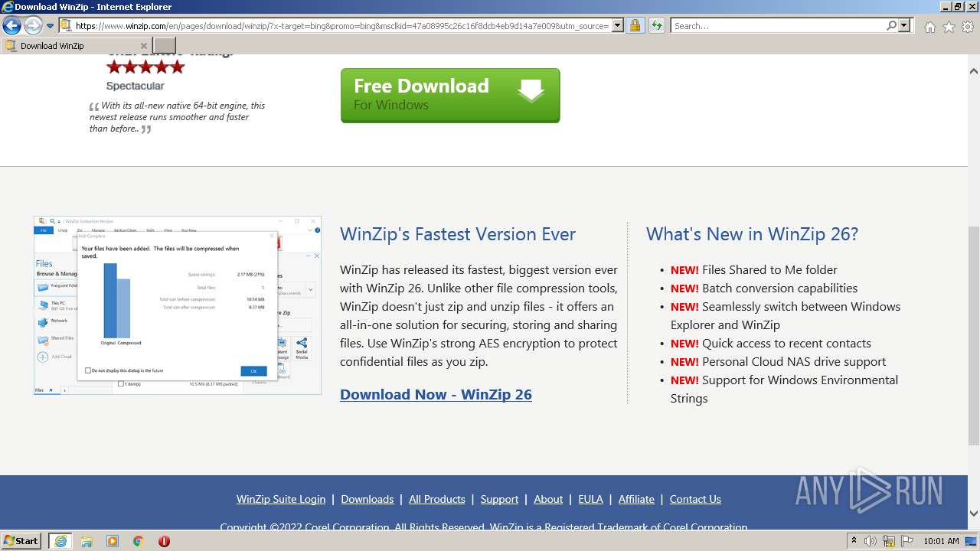
Task: Open the media player taskbar icon
Action: [113, 541]
